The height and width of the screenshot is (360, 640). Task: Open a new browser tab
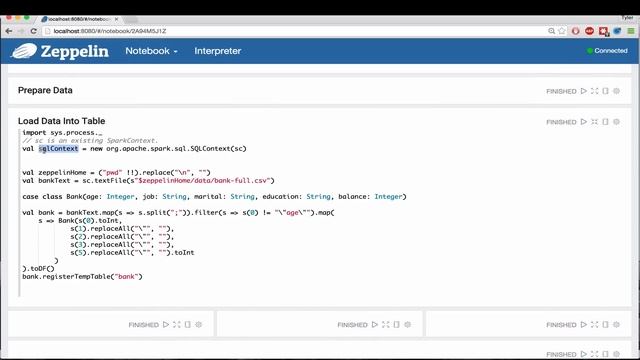click(131, 19)
